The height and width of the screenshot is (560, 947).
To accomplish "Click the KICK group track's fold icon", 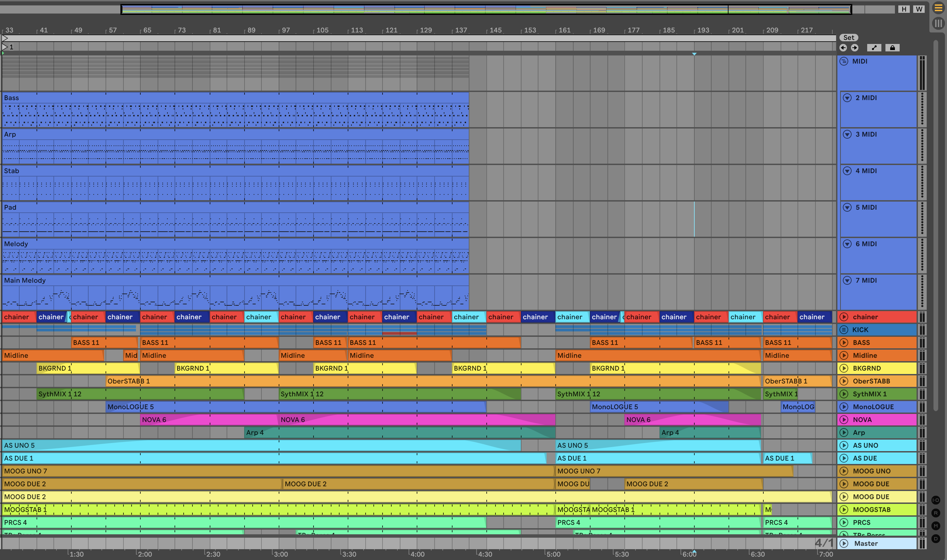I will 844,330.
